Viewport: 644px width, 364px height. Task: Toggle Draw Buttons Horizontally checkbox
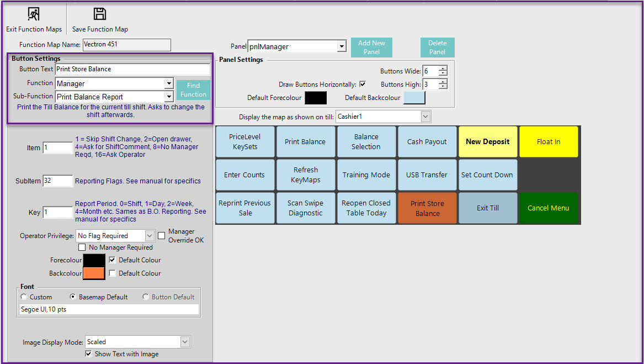(x=363, y=85)
